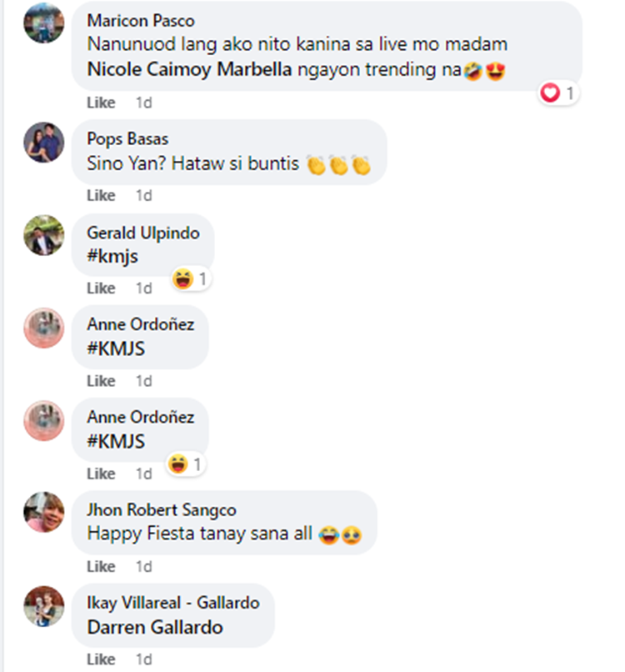Viewport: 625px width, 672px height.
Task: Open the haha reaction on Gerald Ulpindo's comment
Action: pos(191,279)
